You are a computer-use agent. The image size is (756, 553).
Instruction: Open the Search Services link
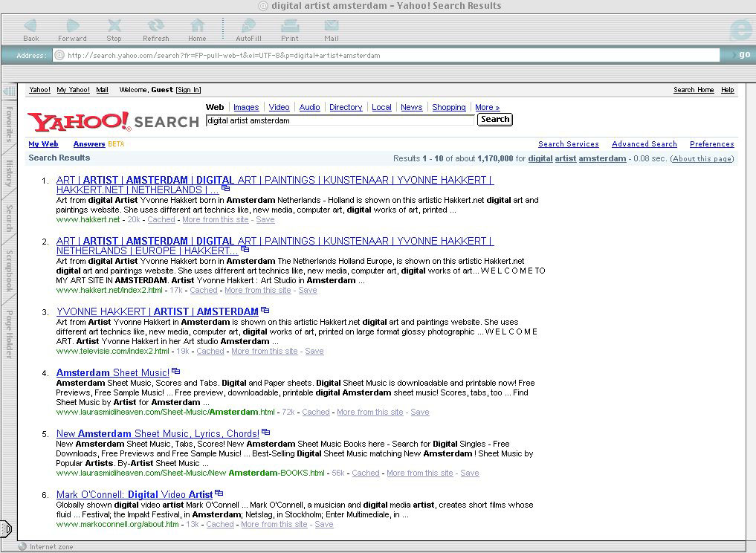(x=569, y=144)
